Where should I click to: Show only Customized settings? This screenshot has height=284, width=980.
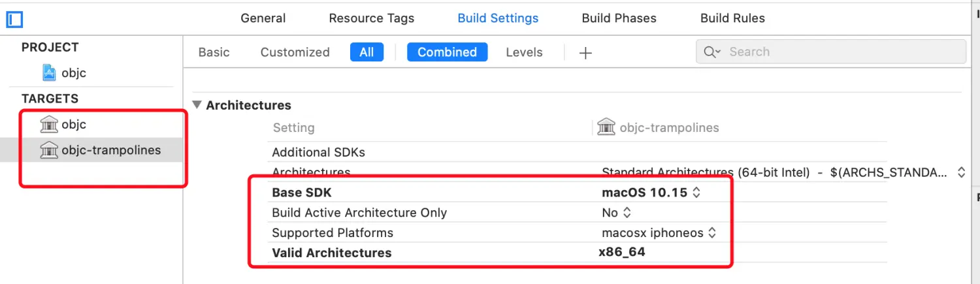295,52
